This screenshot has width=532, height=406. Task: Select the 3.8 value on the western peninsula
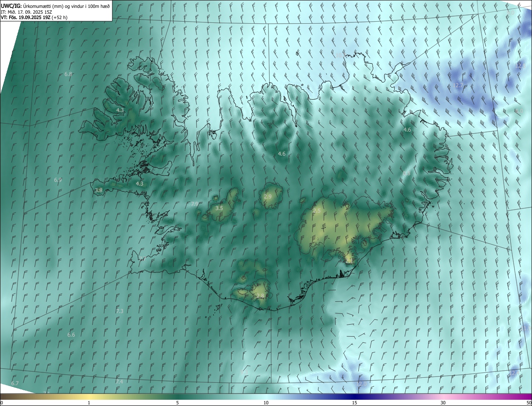[x=99, y=191]
